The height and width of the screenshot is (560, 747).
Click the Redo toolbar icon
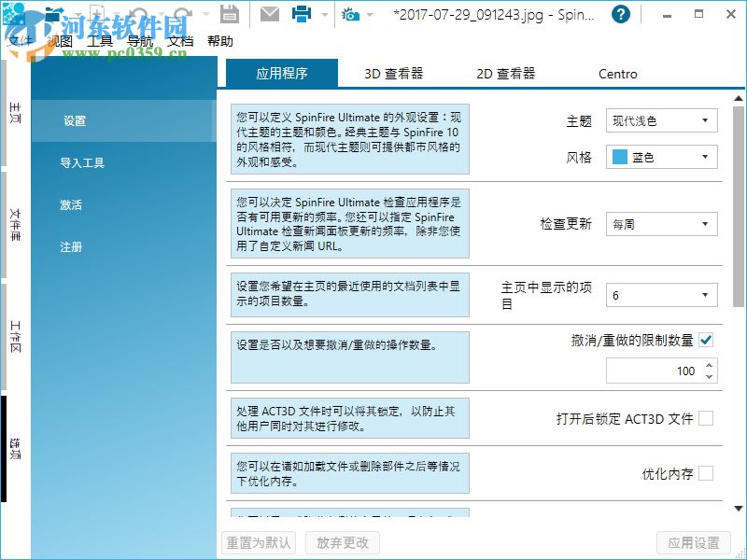point(183,13)
